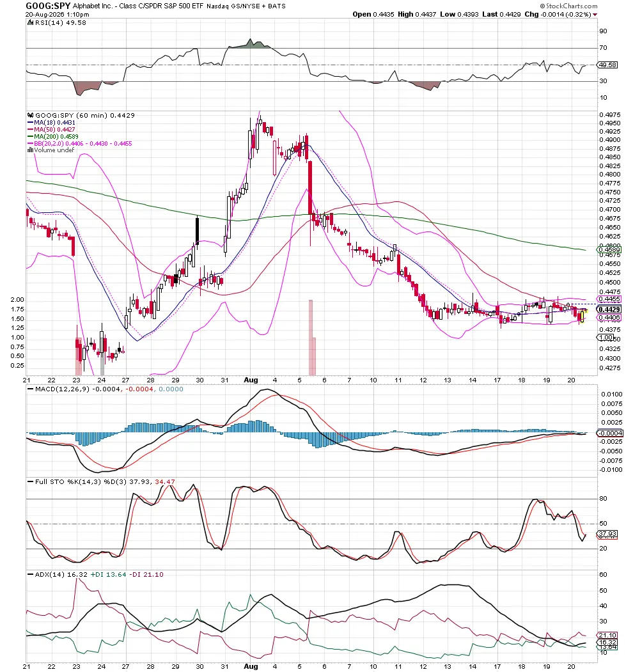Click the 37.93 stochastic value tag on right

coord(607,534)
